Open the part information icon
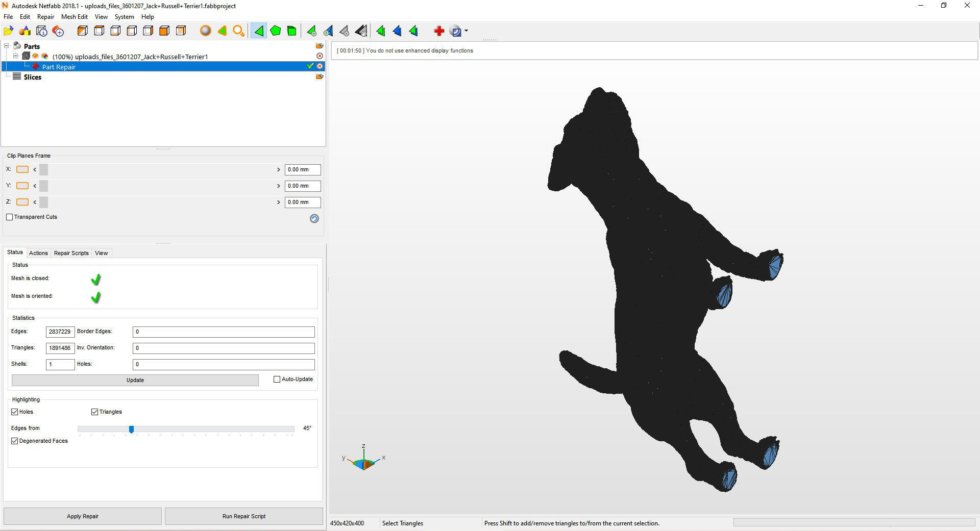Viewport: 980px width, 531px height. [x=42, y=31]
